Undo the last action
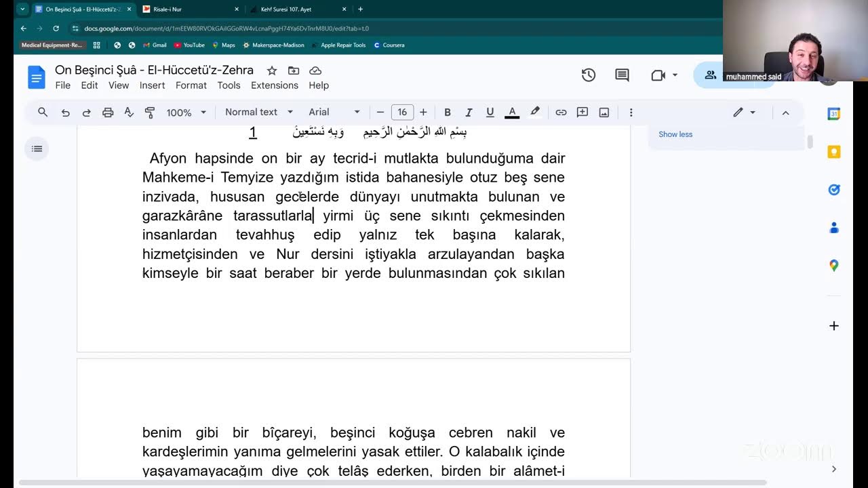 [x=65, y=113]
